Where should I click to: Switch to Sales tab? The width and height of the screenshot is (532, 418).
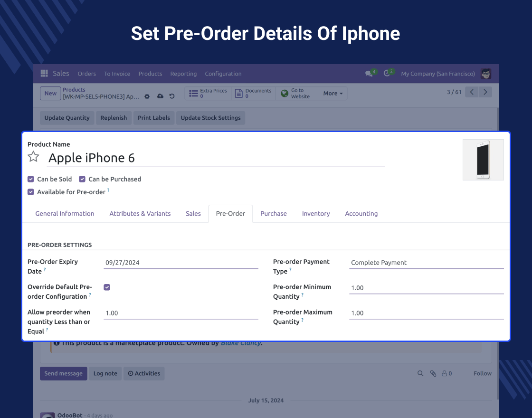click(193, 213)
